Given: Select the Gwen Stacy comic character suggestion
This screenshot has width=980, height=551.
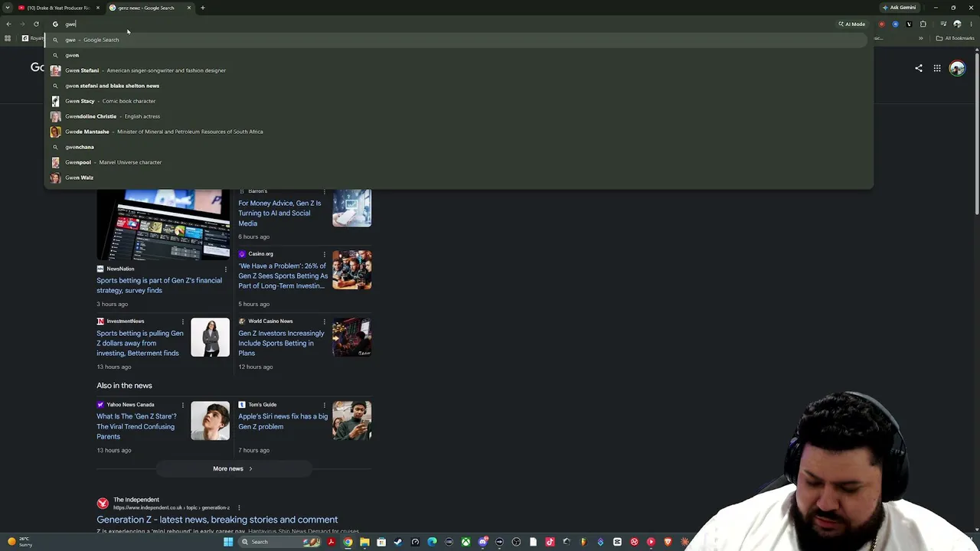Looking at the screenshot, I should pyautogui.click(x=458, y=101).
